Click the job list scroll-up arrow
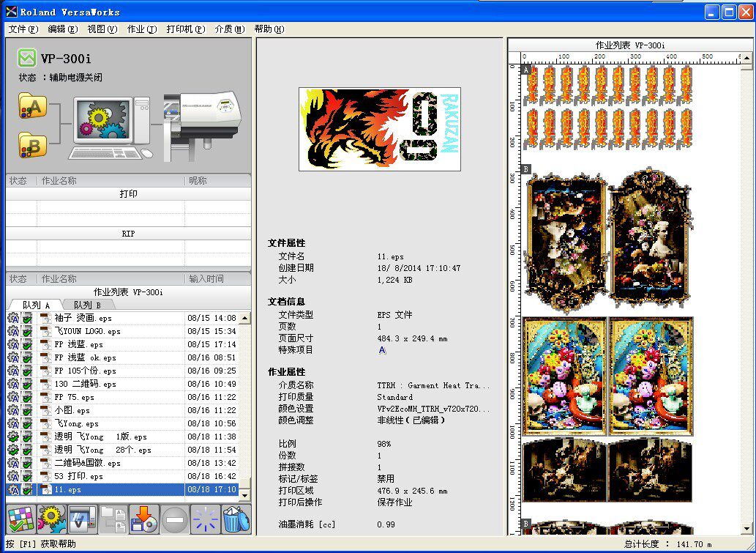756x553 pixels. (x=245, y=317)
